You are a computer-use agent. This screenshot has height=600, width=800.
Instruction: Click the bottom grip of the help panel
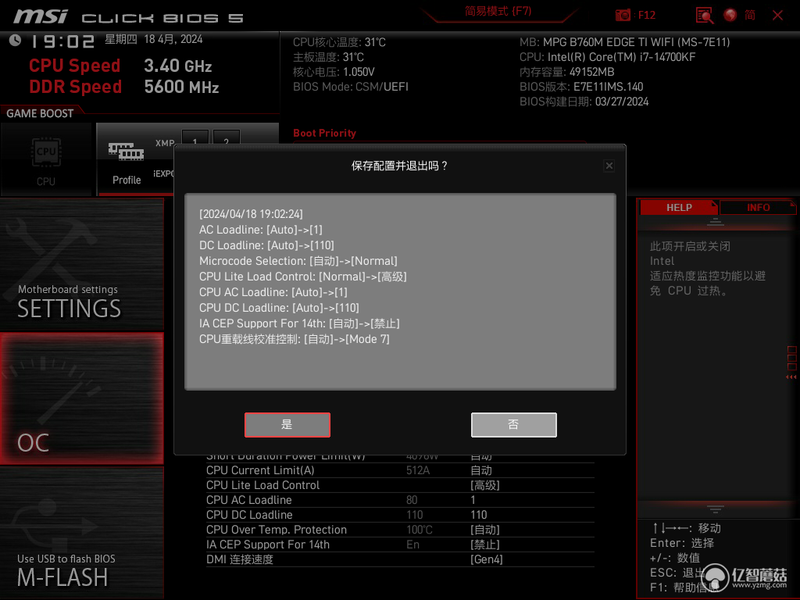tap(715, 509)
